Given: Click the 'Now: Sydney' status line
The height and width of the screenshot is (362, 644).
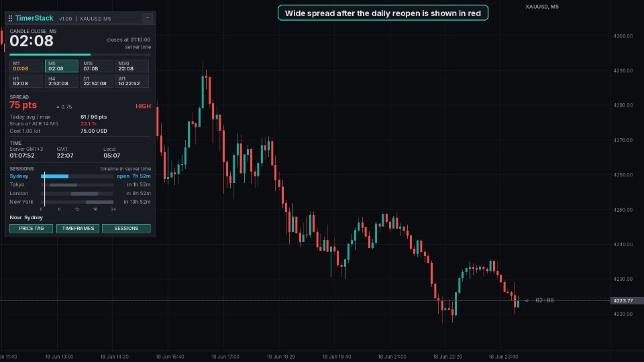Looking at the screenshot, I should [x=26, y=217].
